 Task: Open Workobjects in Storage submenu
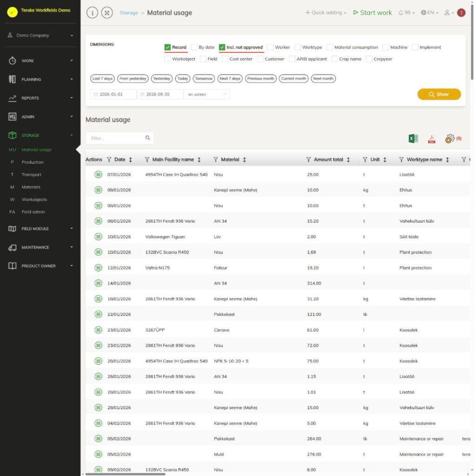point(34,199)
